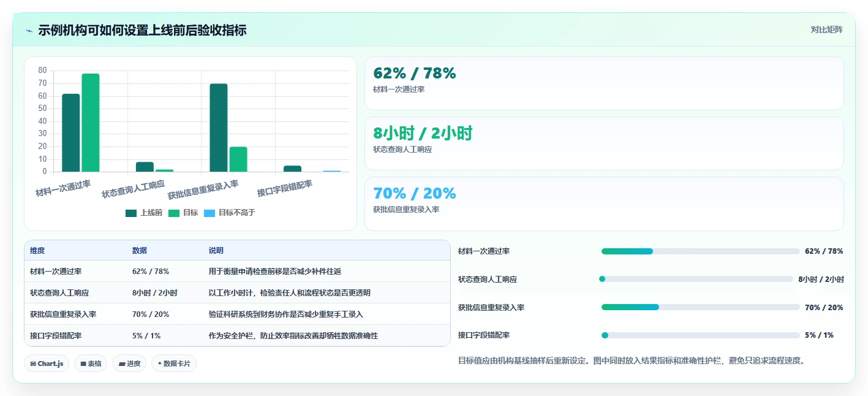Click the footnote beginning 目标值应由机构基线
This screenshot has width=868, height=396.
coord(632,360)
